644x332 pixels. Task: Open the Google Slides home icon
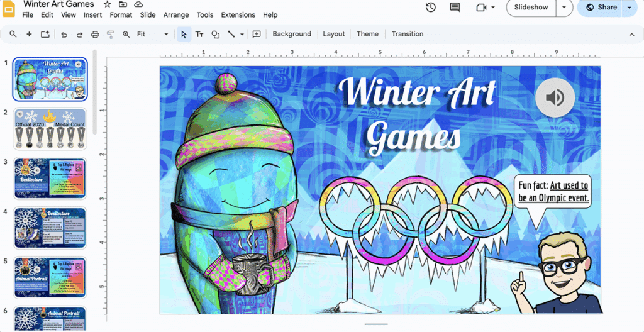point(9,8)
